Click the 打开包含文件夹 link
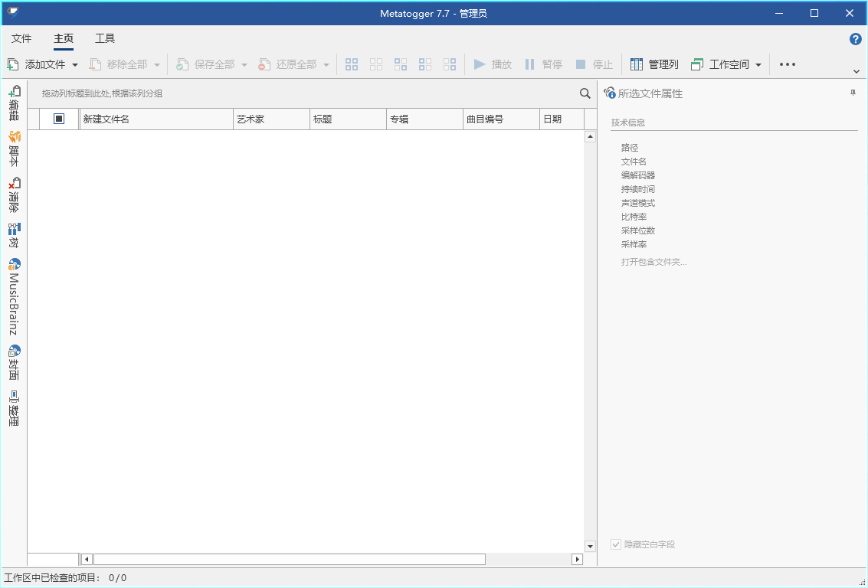 (653, 262)
